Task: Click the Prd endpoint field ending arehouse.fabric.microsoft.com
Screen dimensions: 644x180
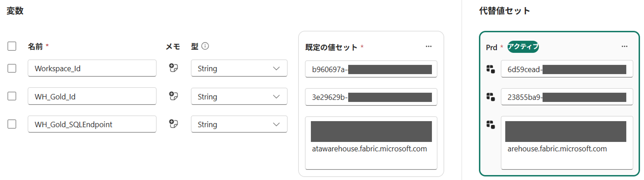Action: pos(566,149)
